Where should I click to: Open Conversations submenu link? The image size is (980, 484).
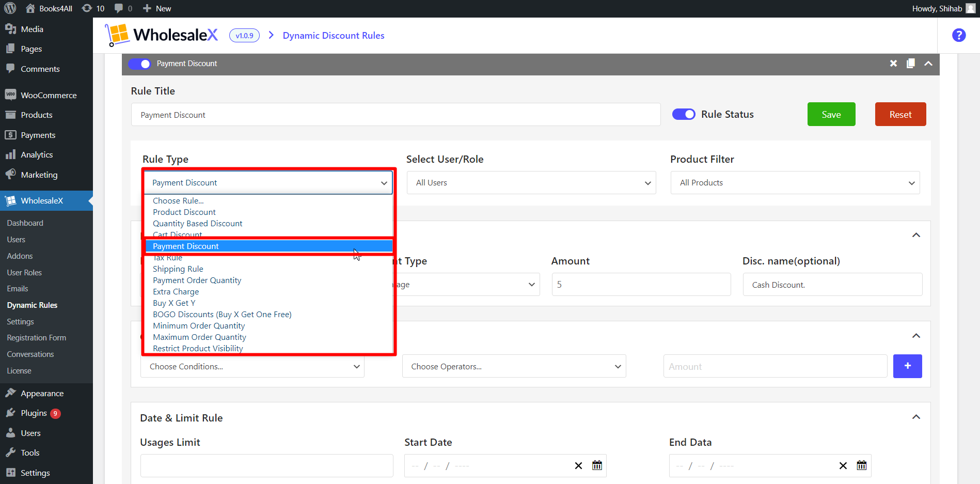[x=30, y=354]
